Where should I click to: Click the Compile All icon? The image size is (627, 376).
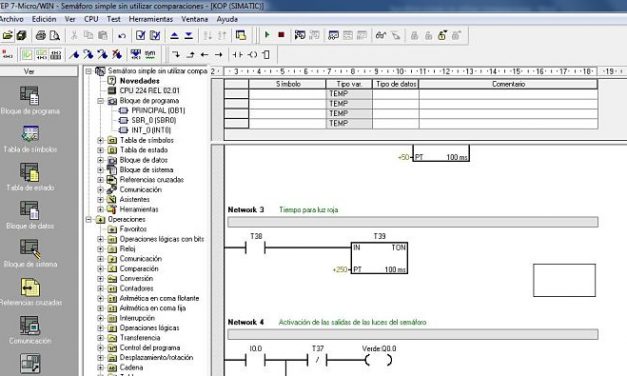[155, 36]
